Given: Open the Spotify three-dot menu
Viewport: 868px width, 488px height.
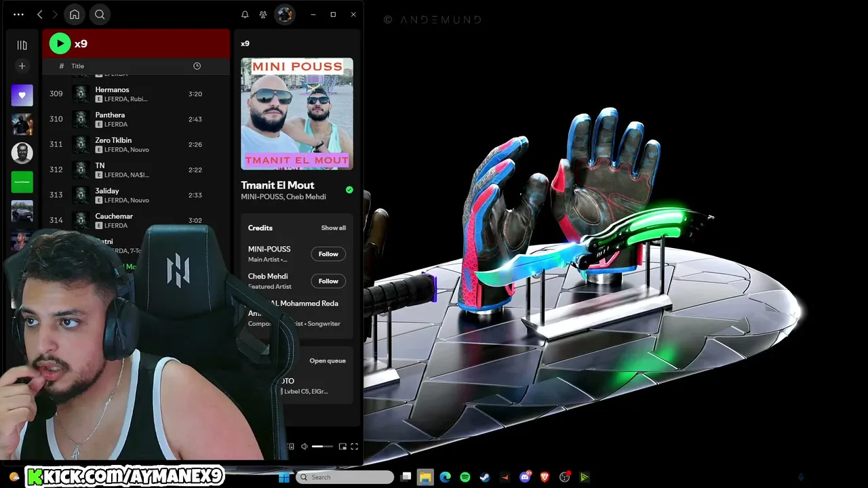Looking at the screenshot, I should (x=18, y=14).
